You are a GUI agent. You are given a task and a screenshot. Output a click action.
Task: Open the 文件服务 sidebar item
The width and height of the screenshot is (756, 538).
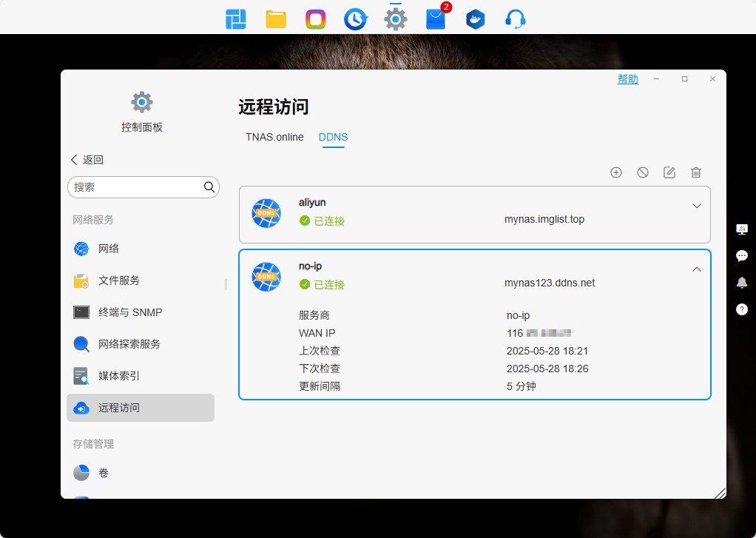click(141, 280)
